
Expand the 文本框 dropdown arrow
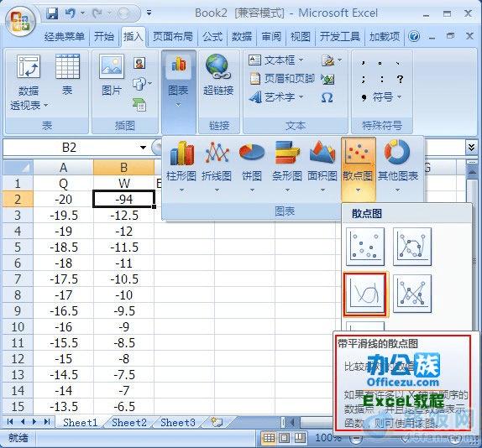coord(301,60)
